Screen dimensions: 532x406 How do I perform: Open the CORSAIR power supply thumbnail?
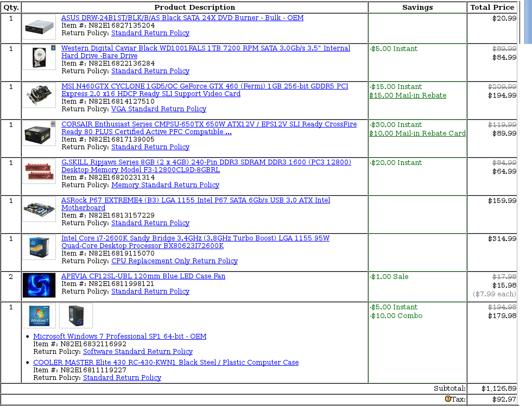39,134
